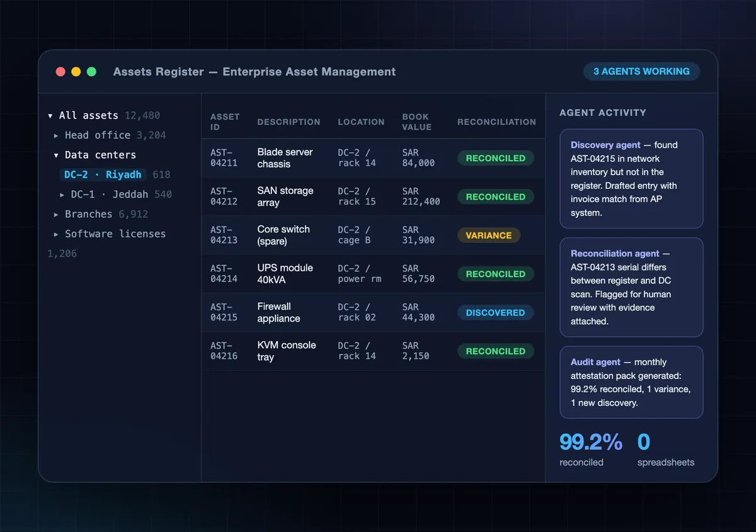Sort by the Book Value column header
This screenshot has width=756, height=532.
416,122
